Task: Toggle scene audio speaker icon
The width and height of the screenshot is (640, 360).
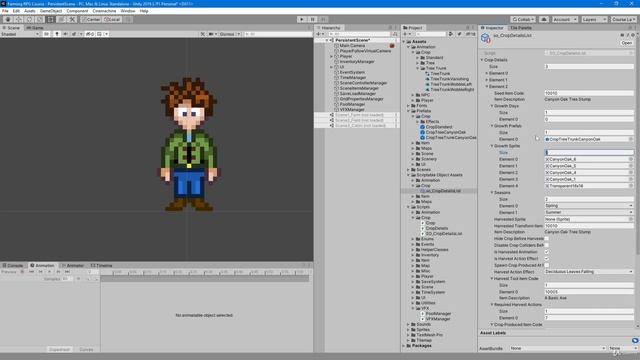Action: click(65, 34)
